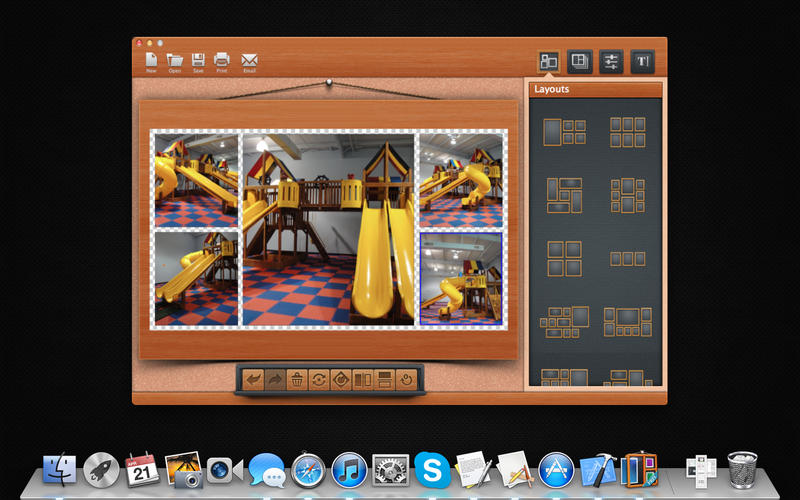Undo the last action with left arrow

click(253, 380)
